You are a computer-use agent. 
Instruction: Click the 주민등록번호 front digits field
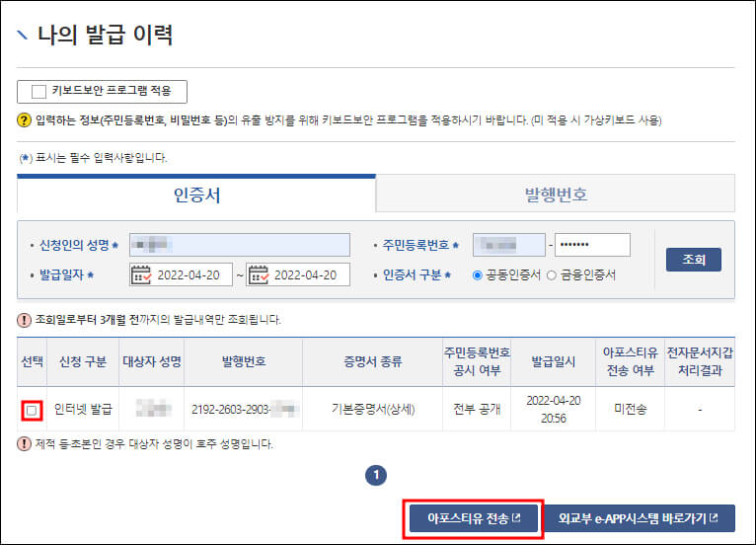(x=509, y=245)
